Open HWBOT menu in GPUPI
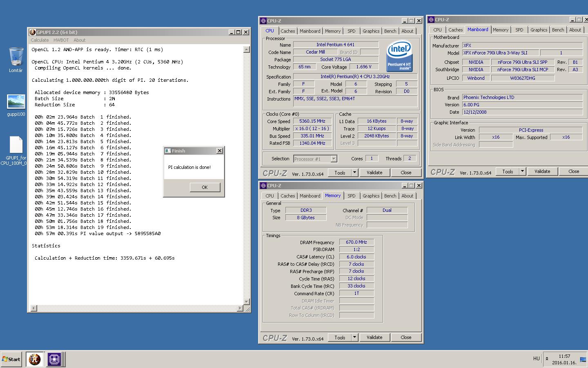The image size is (588, 368). (x=61, y=40)
